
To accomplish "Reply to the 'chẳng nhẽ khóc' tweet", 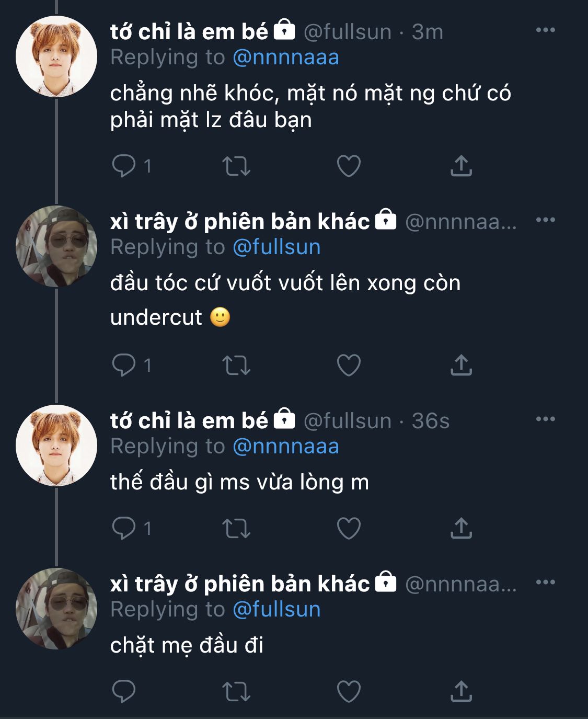I will click(x=124, y=166).
